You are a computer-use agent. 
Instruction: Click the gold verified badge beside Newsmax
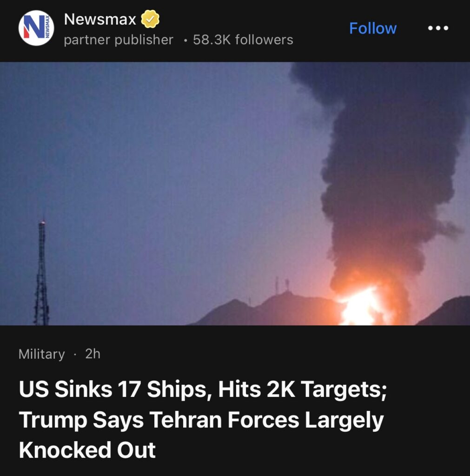tap(150, 19)
